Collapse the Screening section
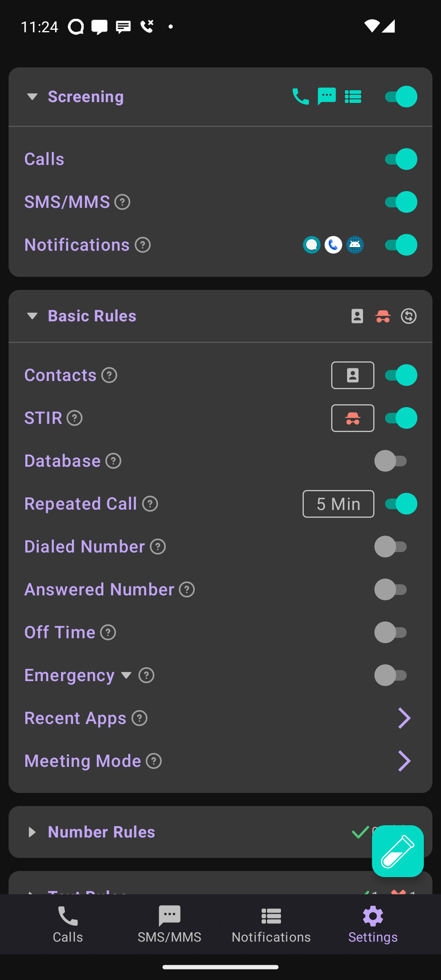The width and height of the screenshot is (441, 980). pyautogui.click(x=32, y=97)
